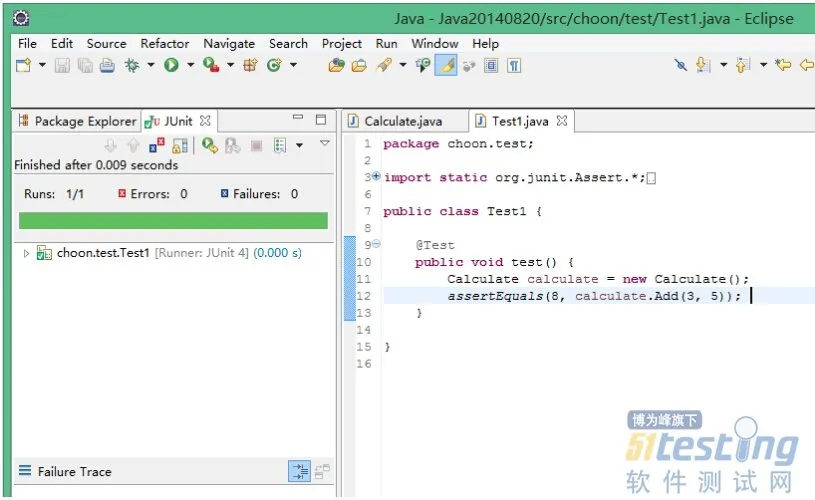The image size is (815, 500).
Task: Toggle the JUnit Scroll Lock icon
Action: click(180, 146)
